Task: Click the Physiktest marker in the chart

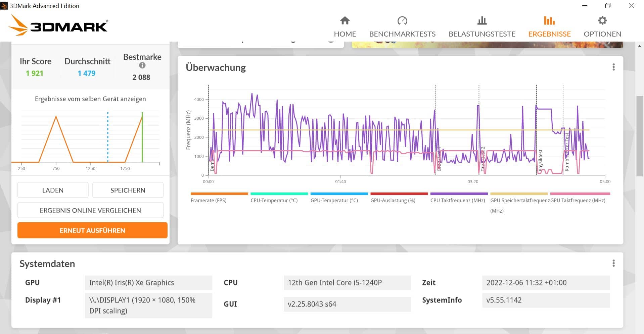Action: pos(540,160)
